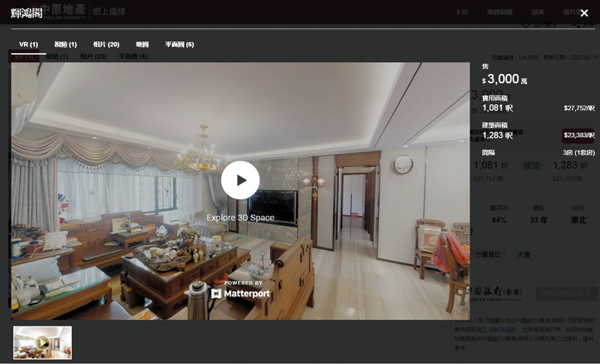Screen dimensions: 600x364
Task: Click the 分層單位 tag
Action: point(487,255)
